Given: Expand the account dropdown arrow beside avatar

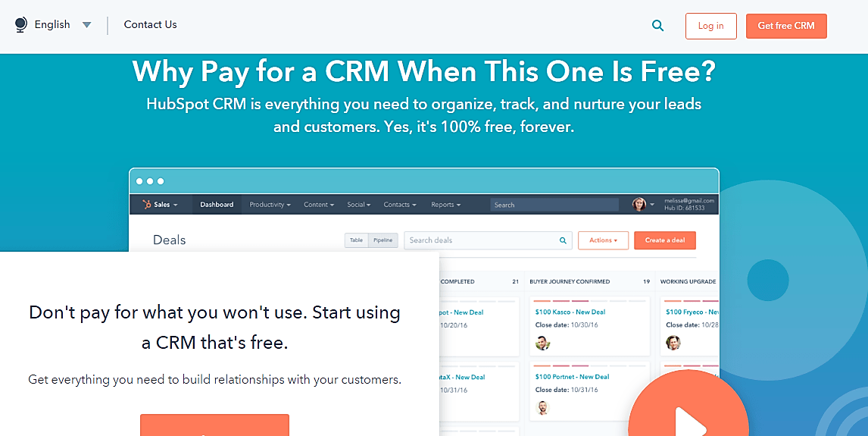Looking at the screenshot, I should 652,205.
